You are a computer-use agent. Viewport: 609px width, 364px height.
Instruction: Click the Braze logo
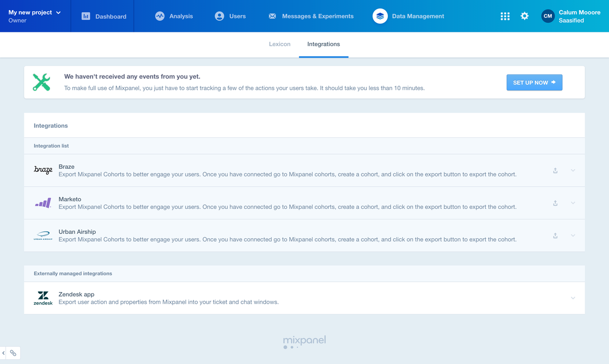click(x=43, y=170)
